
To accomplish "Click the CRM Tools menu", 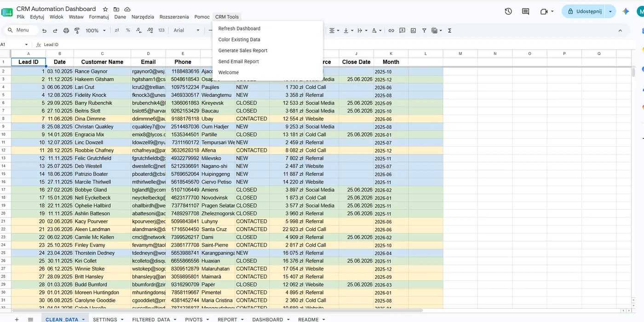I will [x=227, y=17].
